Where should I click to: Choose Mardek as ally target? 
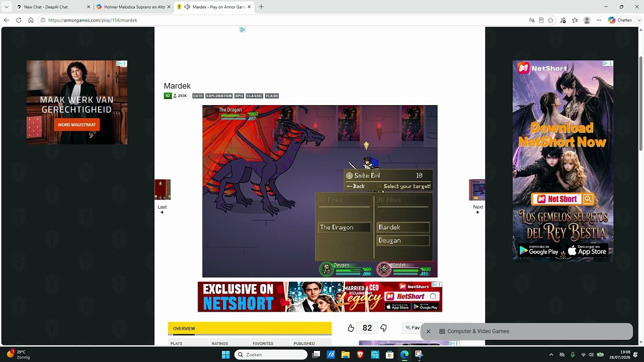[404, 228]
